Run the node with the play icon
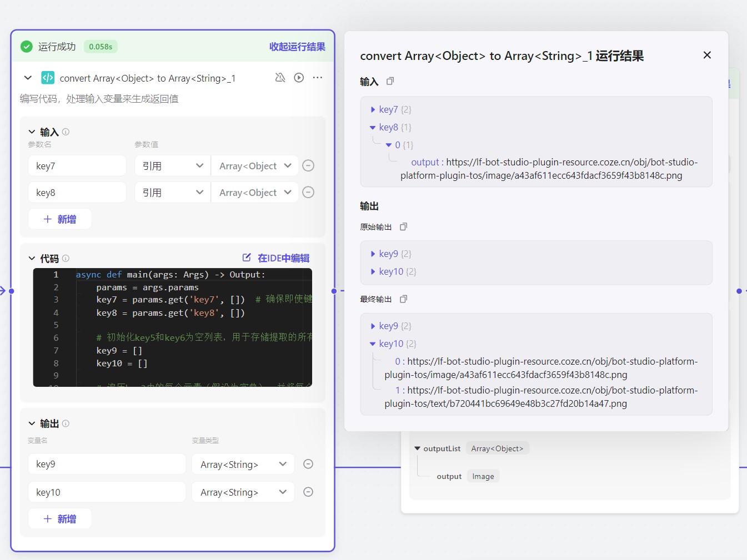 pos(299,78)
